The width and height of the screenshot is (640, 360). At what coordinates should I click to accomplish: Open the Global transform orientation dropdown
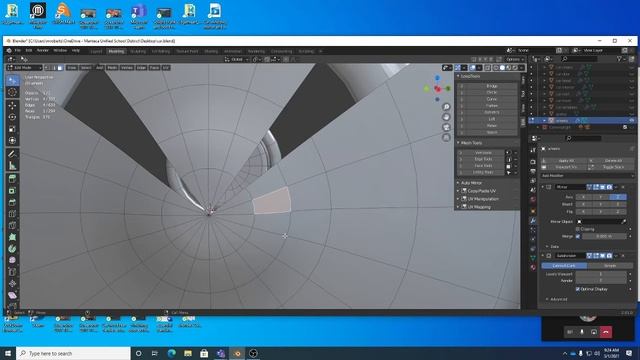coord(237,60)
